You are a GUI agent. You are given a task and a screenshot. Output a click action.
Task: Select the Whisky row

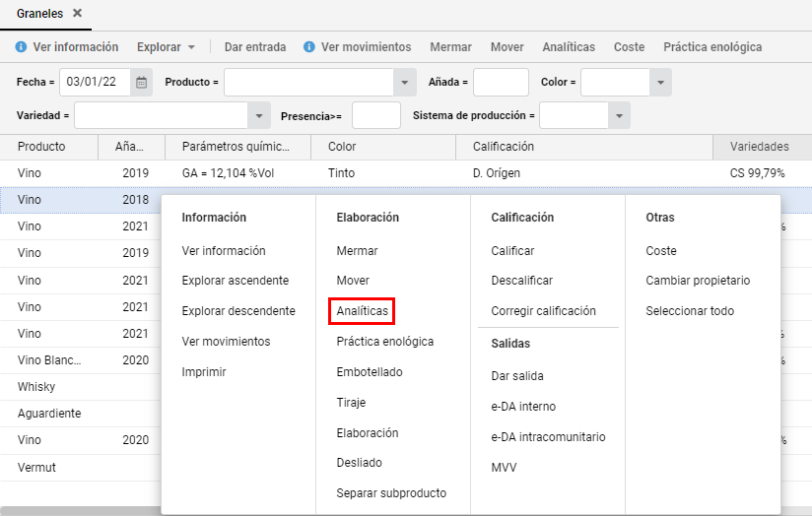(80, 387)
